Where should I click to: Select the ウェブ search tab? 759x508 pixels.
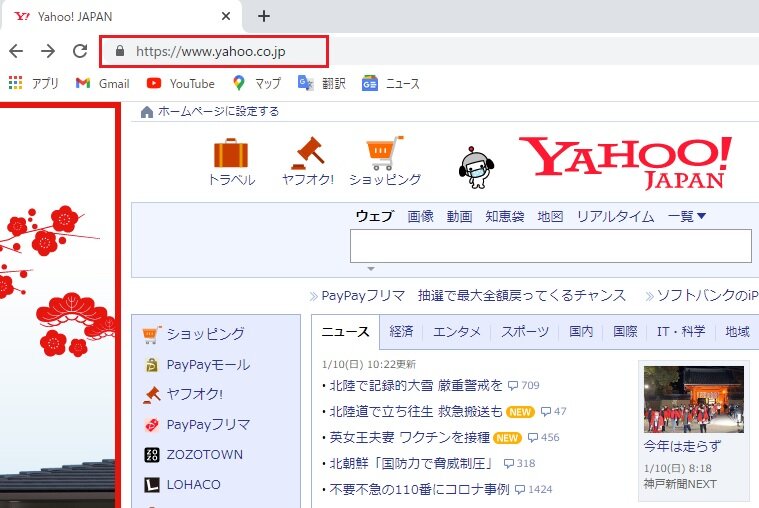(375, 216)
